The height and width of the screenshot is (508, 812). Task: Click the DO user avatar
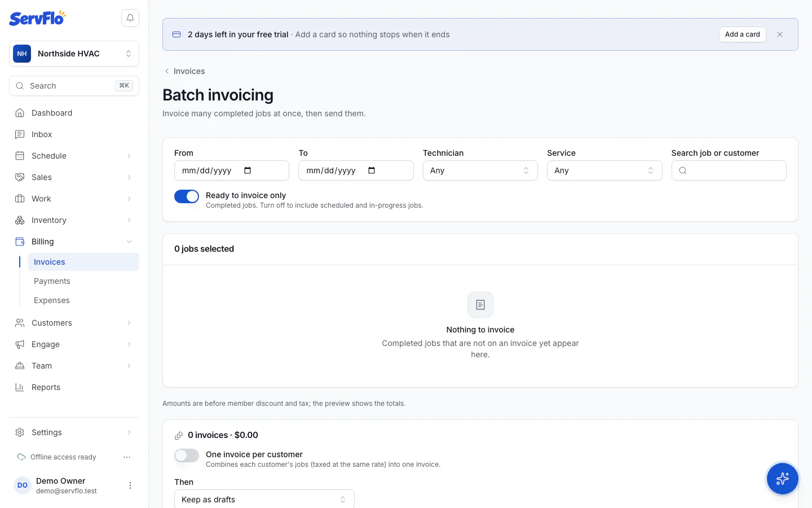click(x=23, y=485)
